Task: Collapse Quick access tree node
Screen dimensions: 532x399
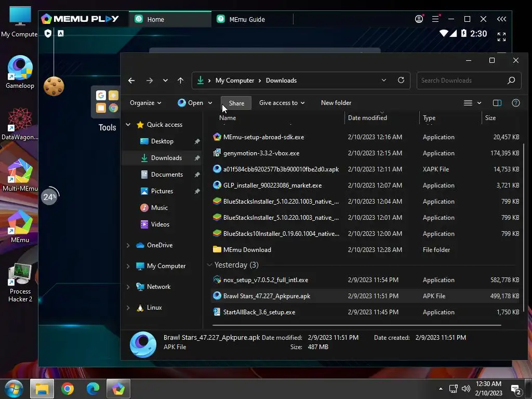Action: click(x=128, y=125)
